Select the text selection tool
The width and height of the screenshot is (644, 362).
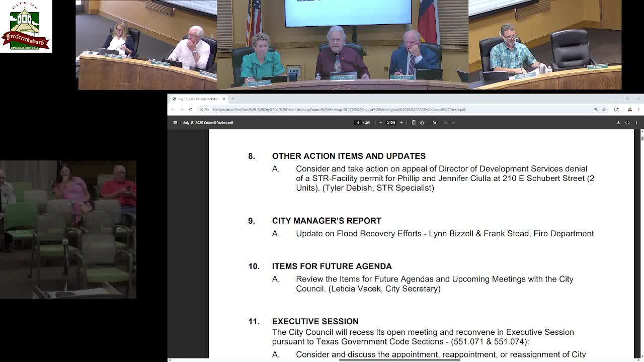434,122
